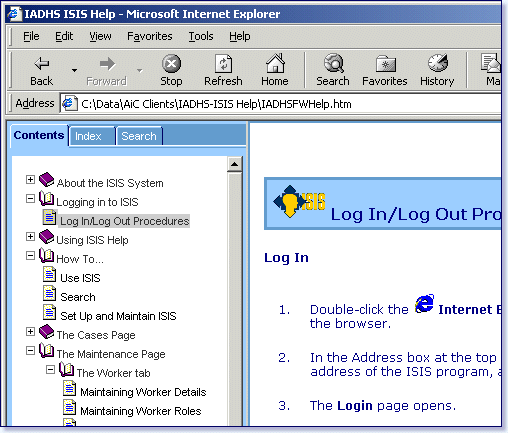The image size is (508, 433).
Task: Collapse the Logging in to ISIS book
Action: 30,199
